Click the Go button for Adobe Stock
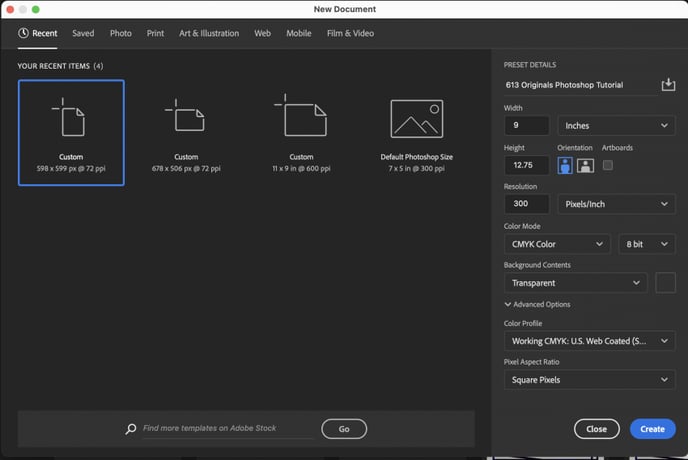Viewport: 688px width, 460px height. (344, 429)
